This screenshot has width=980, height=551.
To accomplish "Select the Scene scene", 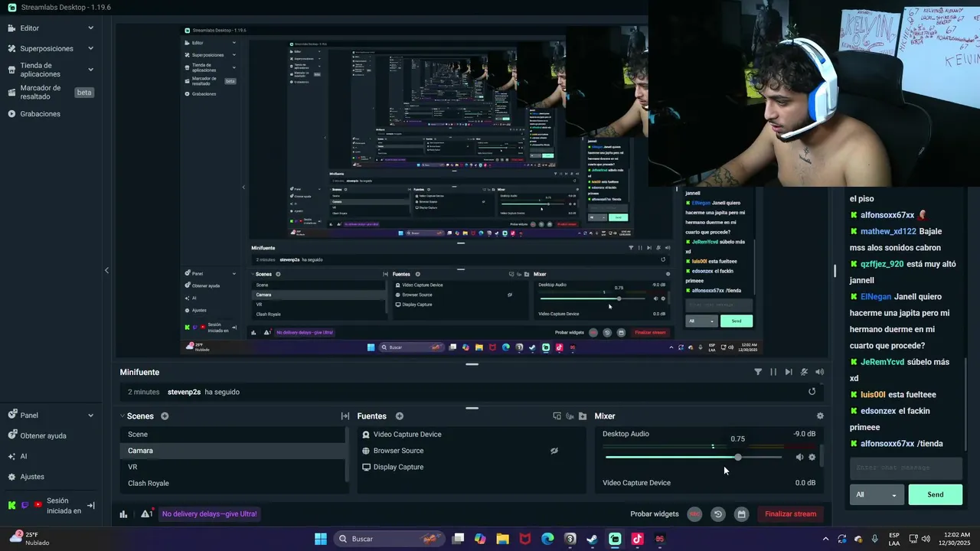I will click(233, 434).
